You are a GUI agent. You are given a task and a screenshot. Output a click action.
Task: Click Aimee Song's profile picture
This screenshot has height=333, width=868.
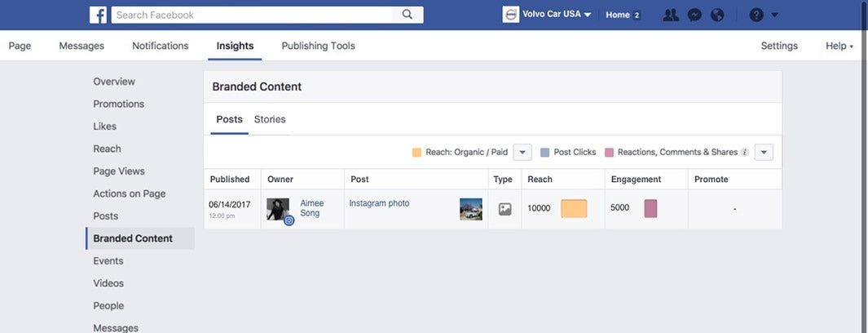(x=278, y=209)
